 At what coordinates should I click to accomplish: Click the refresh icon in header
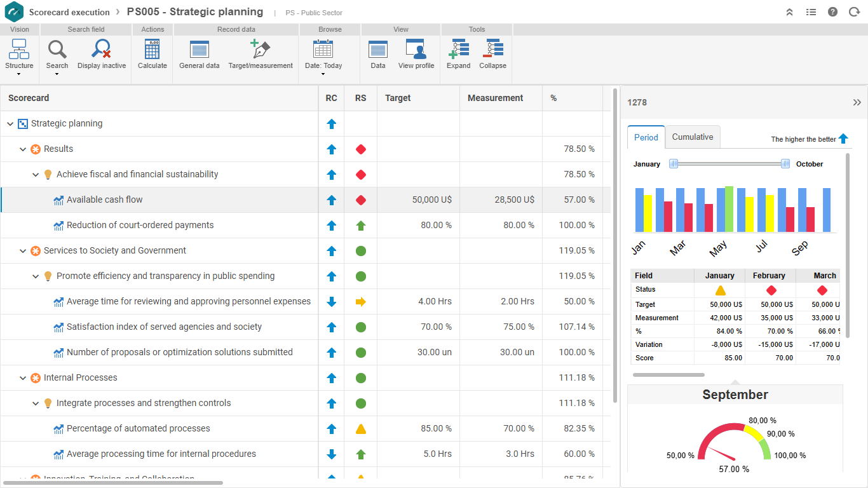854,12
